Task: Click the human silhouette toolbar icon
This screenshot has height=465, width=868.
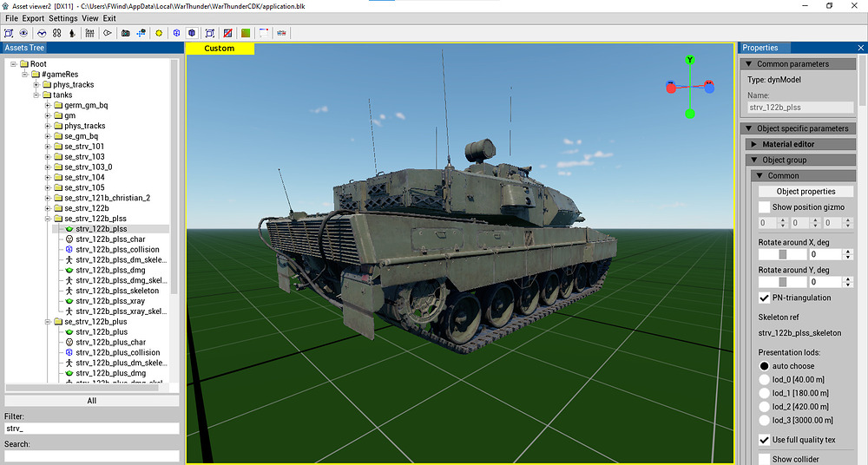Action: click(x=72, y=33)
